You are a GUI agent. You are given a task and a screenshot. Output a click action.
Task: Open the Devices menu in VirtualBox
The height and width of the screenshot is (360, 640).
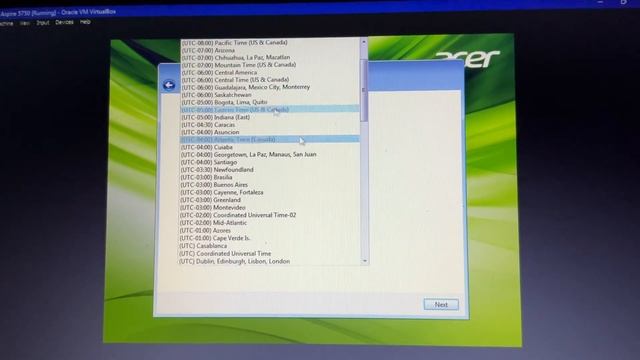pyautogui.click(x=64, y=22)
